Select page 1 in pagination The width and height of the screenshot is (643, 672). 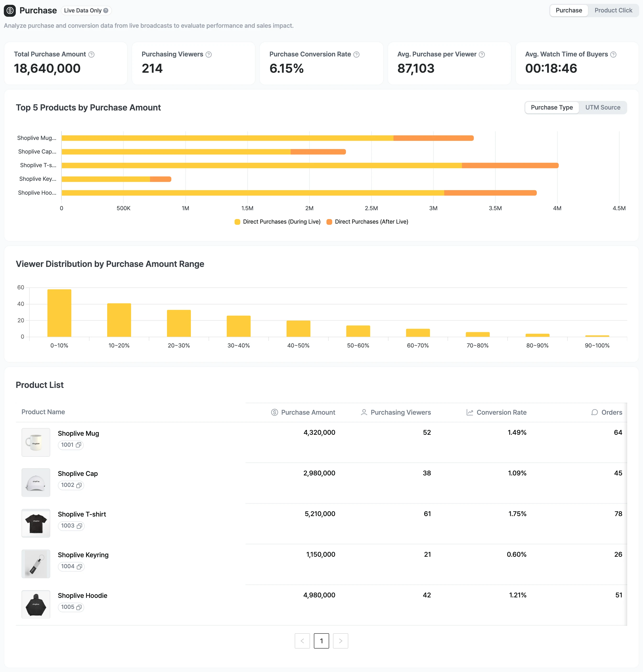point(321,641)
